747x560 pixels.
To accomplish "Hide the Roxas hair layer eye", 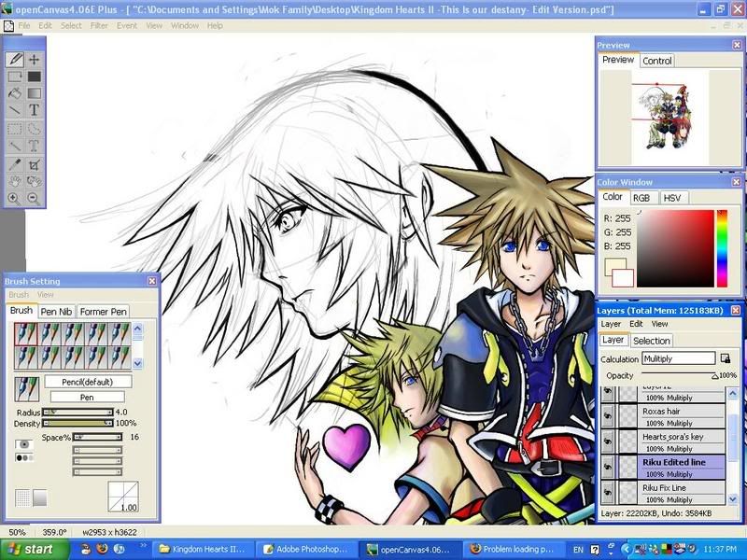I will tap(608, 416).
